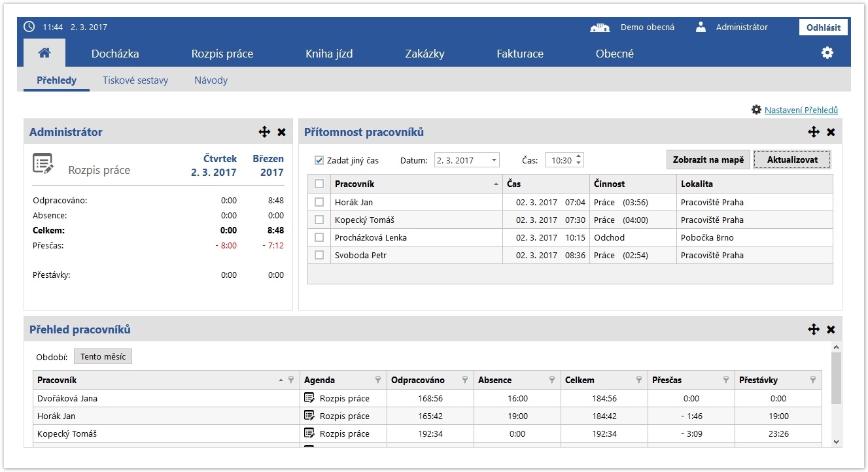Uncheck the Zadat jiný čas checkbox
The height and width of the screenshot is (472, 868).
tap(319, 160)
